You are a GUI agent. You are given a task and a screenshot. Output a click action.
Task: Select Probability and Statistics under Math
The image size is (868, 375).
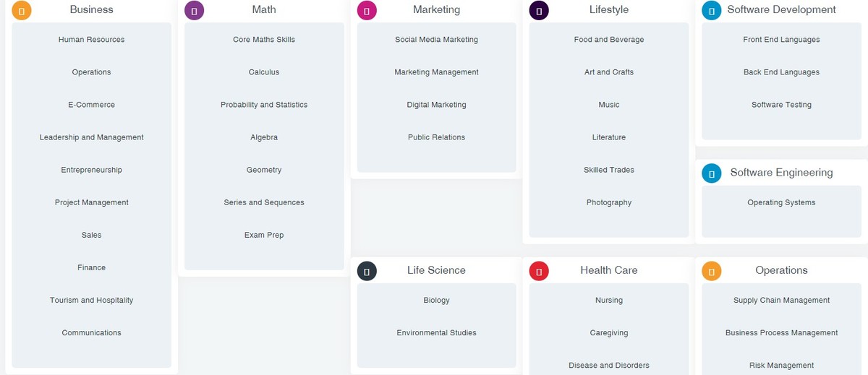264,105
